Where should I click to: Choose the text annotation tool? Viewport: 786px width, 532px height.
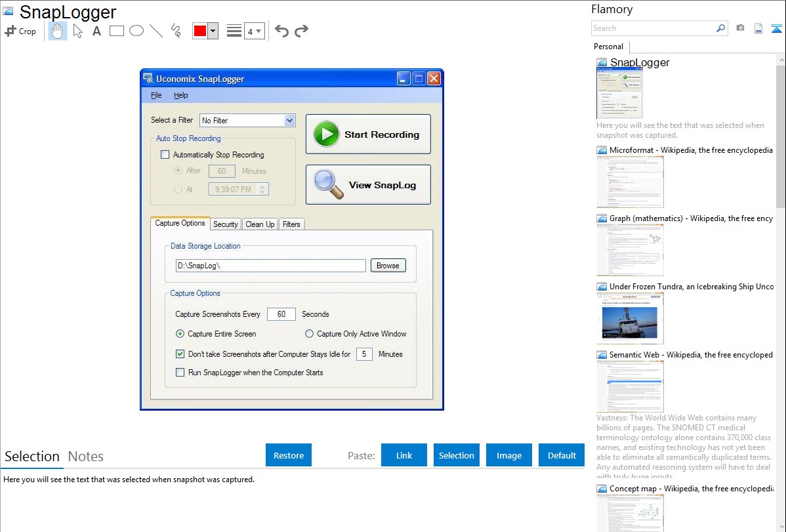tap(96, 31)
